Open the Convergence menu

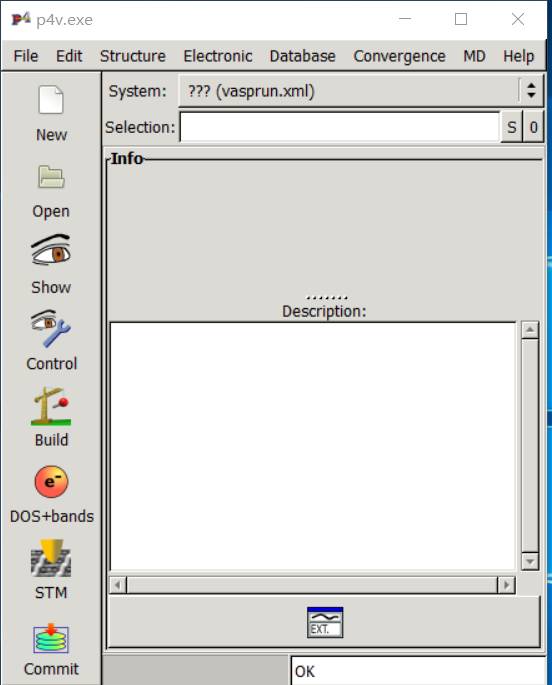(400, 56)
